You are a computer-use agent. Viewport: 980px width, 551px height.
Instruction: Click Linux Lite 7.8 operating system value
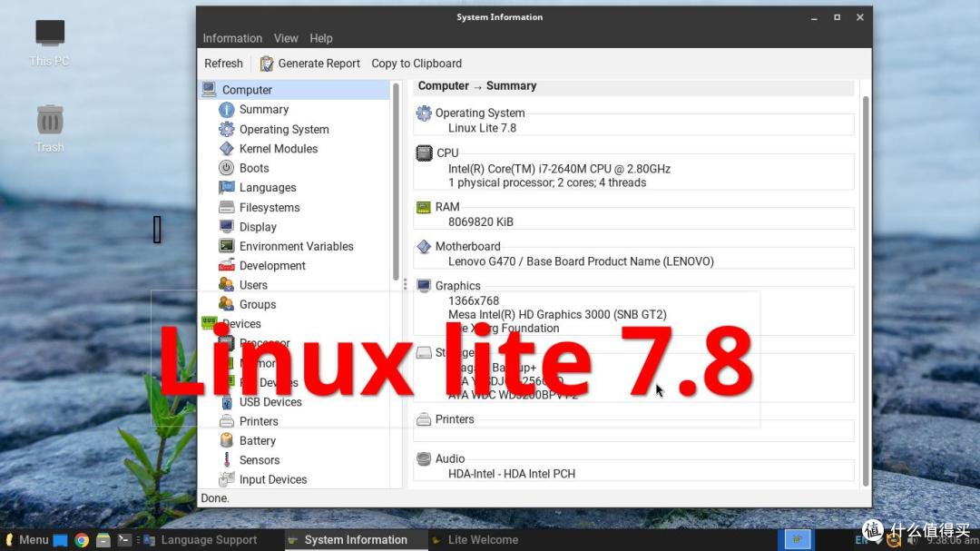(483, 128)
